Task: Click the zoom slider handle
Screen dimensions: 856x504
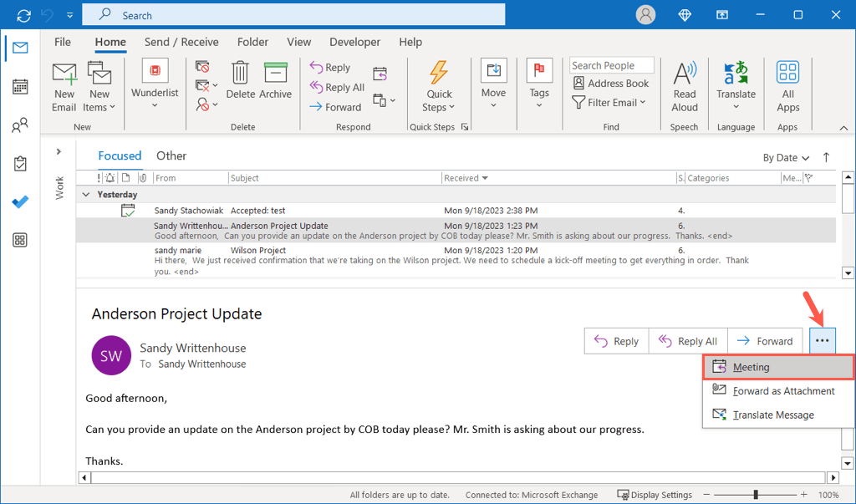Action: [756, 495]
